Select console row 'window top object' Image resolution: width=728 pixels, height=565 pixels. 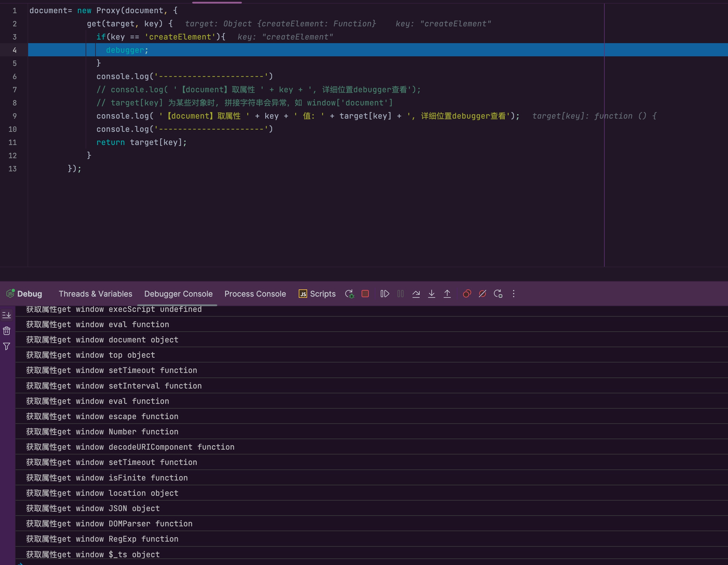371,355
